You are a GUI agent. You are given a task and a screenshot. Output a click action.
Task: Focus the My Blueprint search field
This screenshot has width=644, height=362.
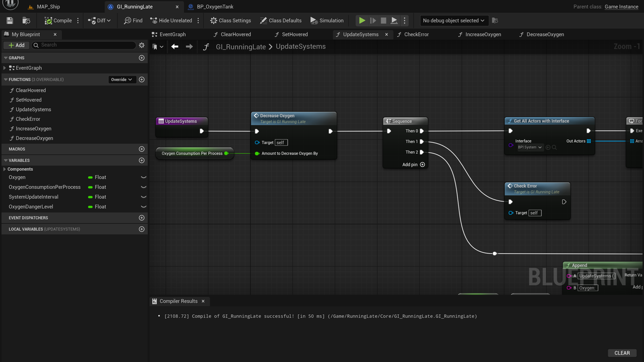click(x=83, y=45)
